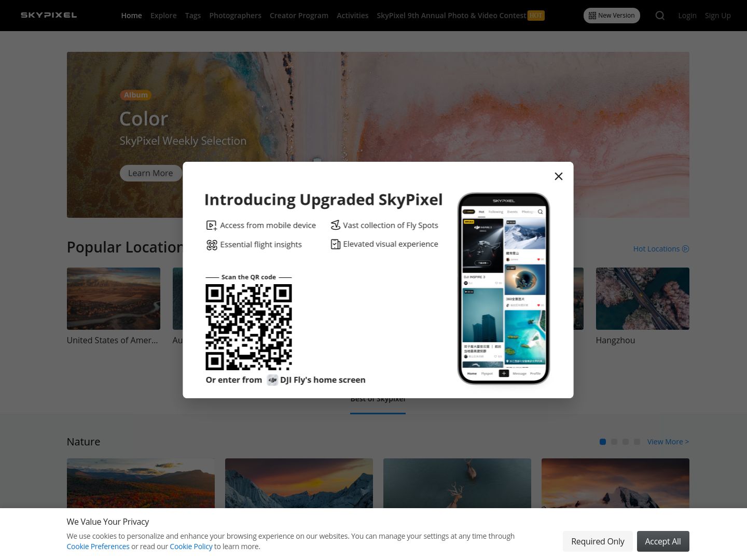
Task: Click Learn More on Color album banner
Action: (150, 173)
